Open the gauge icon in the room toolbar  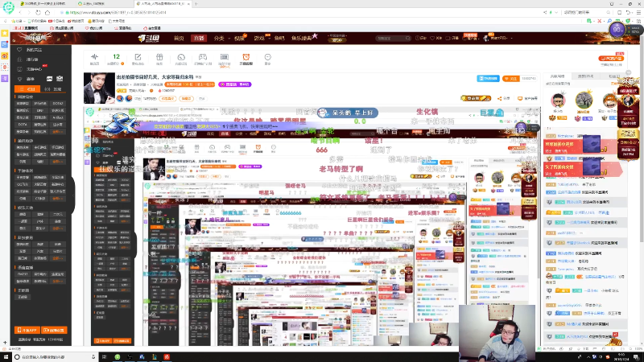point(181,59)
